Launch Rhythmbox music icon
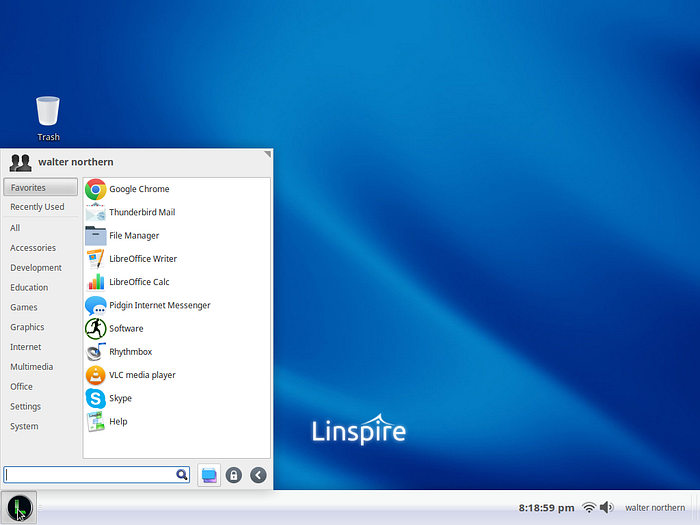The image size is (700, 525). 96,352
